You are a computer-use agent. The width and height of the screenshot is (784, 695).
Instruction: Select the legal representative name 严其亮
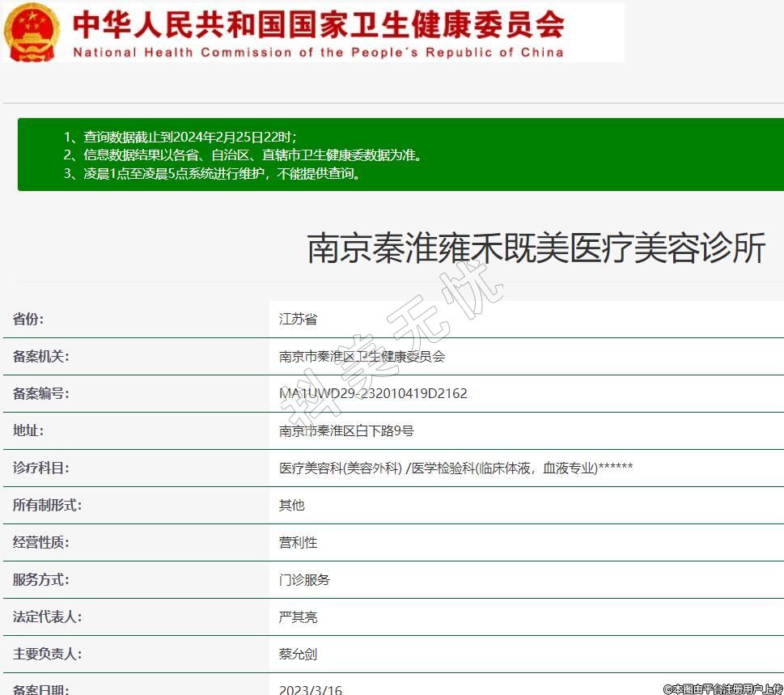[298, 617]
